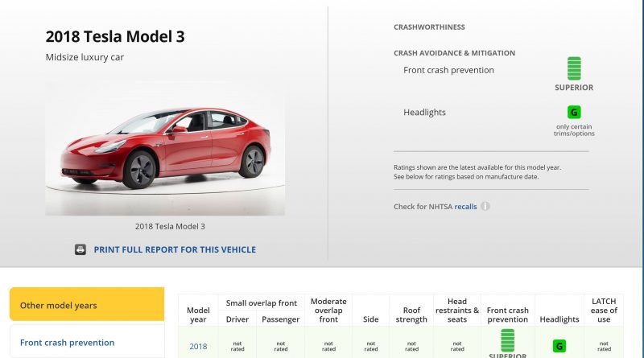Click Print Full Report For This Vehicle link

pos(175,249)
